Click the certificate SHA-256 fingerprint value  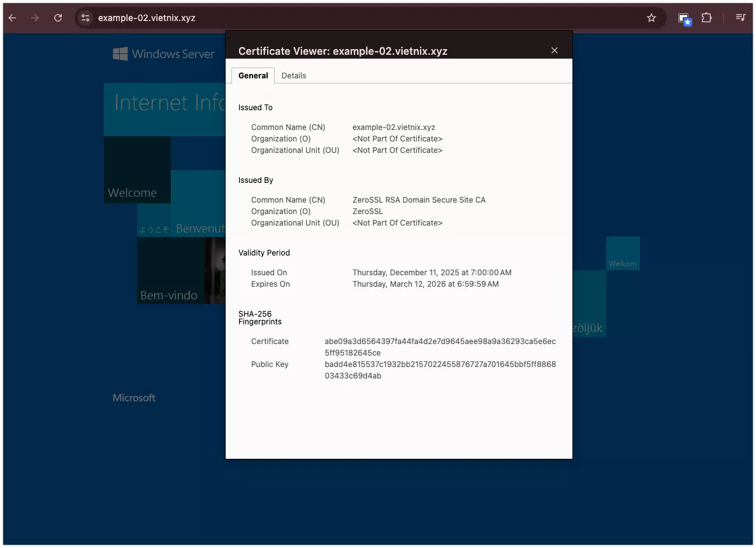(x=440, y=347)
